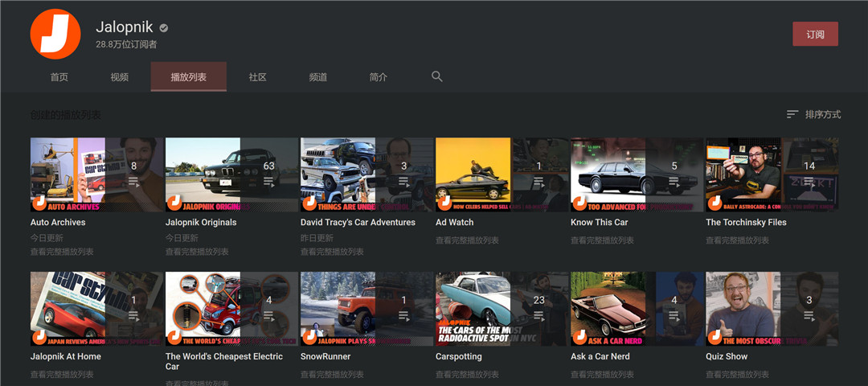Click the Jalopnik channel avatar logo
This screenshot has width=868, height=386.
[55, 34]
